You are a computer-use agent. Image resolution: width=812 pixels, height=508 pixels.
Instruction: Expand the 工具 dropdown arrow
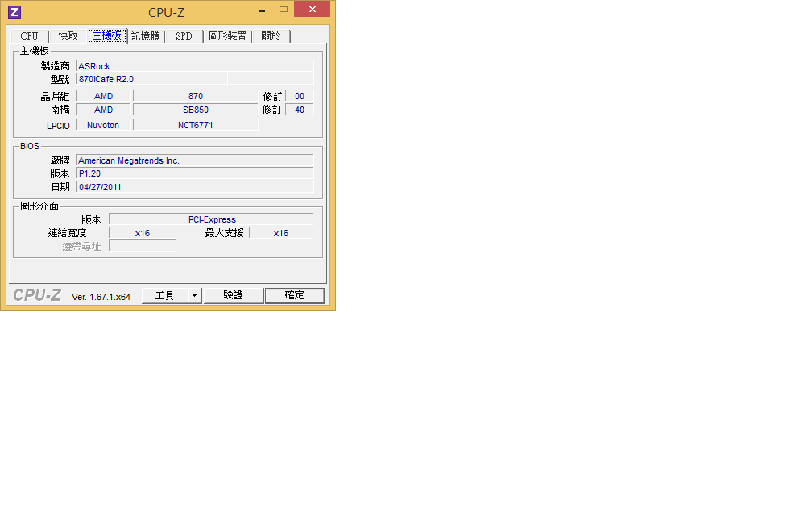point(194,295)
